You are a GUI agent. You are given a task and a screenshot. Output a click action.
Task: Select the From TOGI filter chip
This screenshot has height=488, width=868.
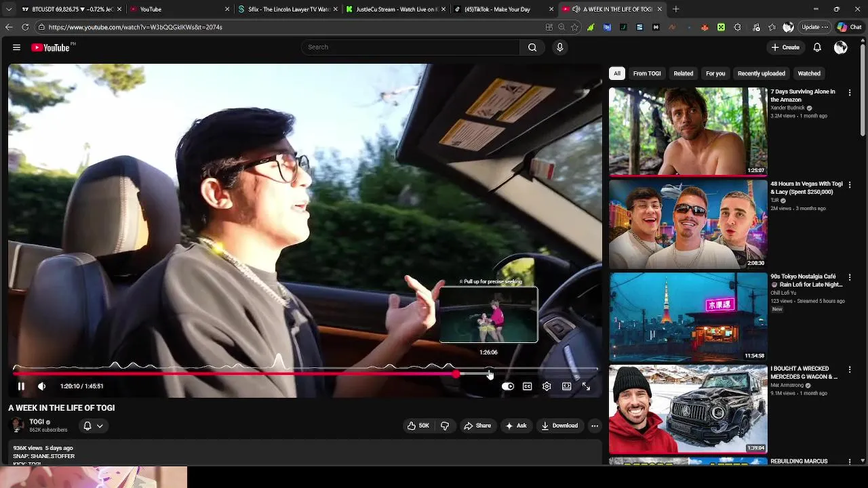tap(647, 73)
